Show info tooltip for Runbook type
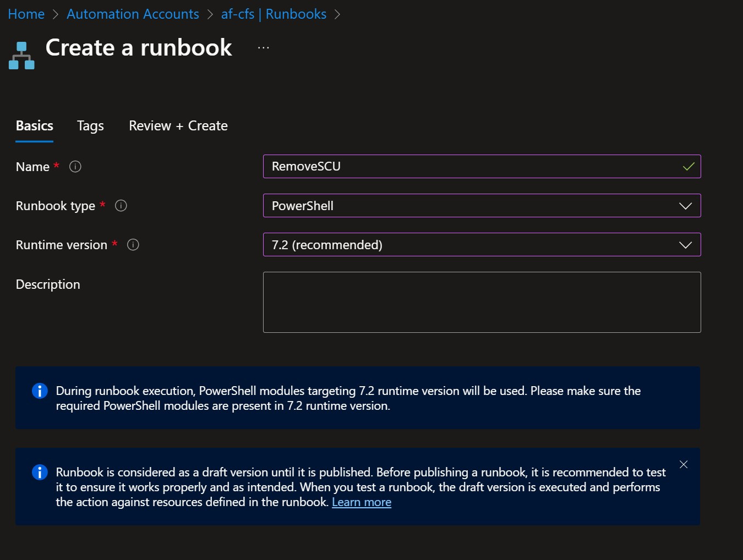 point(121,206)
